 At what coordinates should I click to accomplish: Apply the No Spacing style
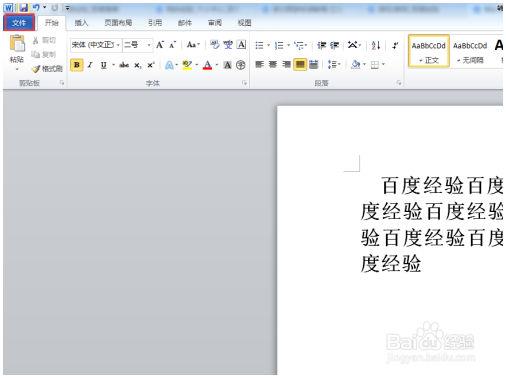coord(470,51)
